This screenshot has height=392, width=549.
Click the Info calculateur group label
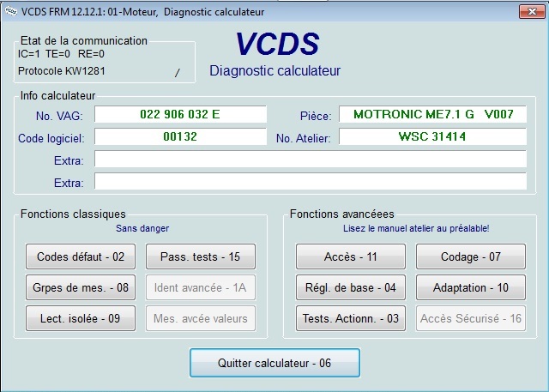(57, 95)
